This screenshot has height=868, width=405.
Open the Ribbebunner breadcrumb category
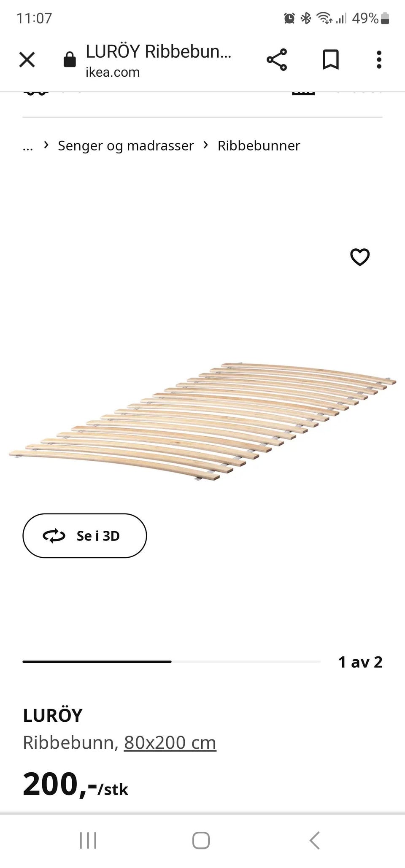point(259,145)
